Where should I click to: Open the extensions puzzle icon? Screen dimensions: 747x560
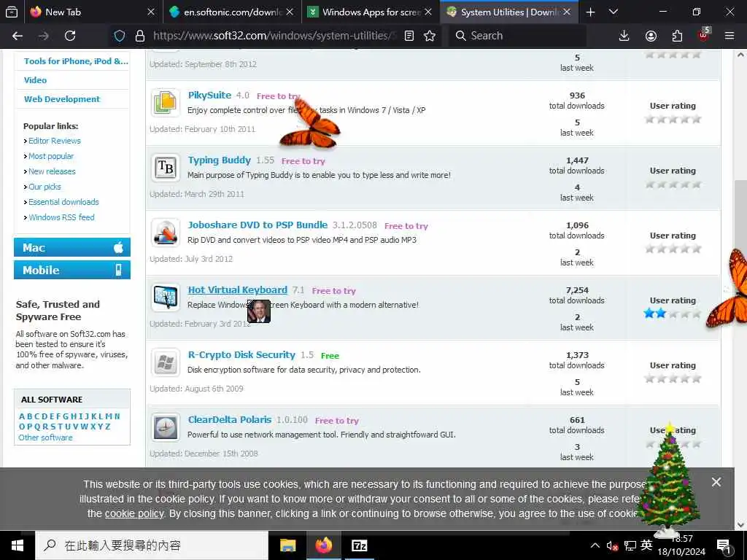point(677,36)
